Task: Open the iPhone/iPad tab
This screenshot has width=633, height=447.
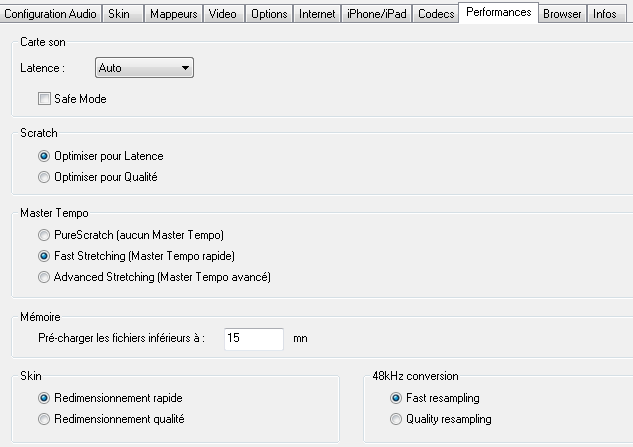Action: pyautogui.click(x=375, y=14)
